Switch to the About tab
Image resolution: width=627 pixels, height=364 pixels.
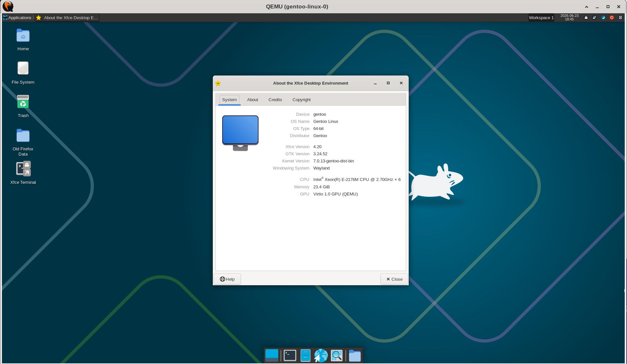[253, 100]
